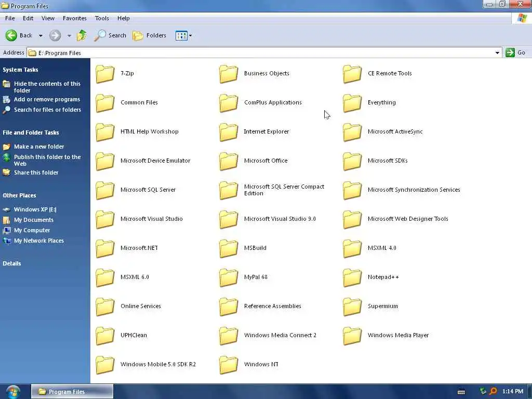Click the orange magnifier tray icon
This screenshot has height=399, width=532.
tap(493, 391)
